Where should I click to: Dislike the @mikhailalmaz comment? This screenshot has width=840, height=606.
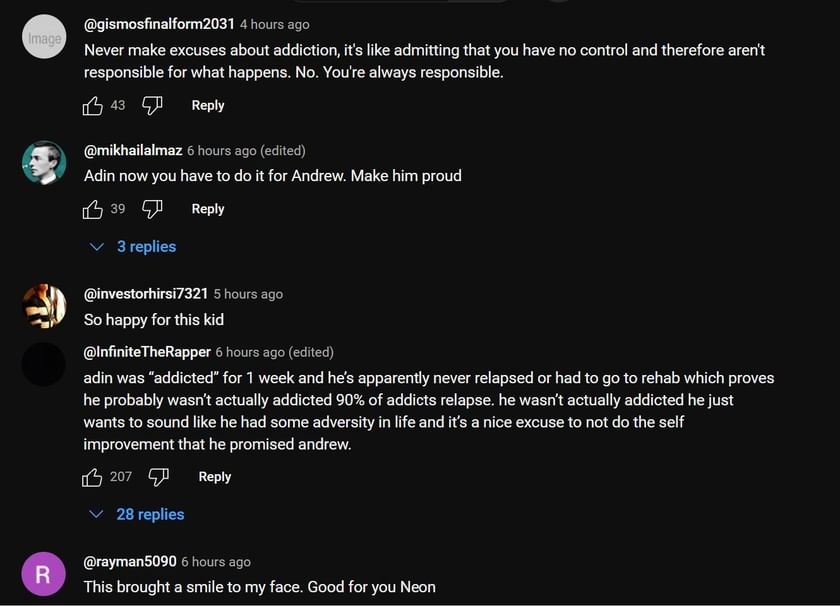[152, 209]
